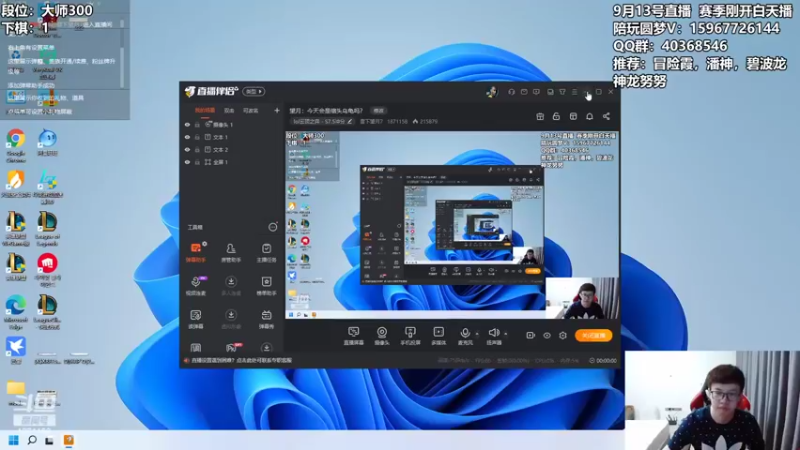Mute the 麦克风 microphone
The width and height of the screenshot is (800, 450).
pos(465,336)
